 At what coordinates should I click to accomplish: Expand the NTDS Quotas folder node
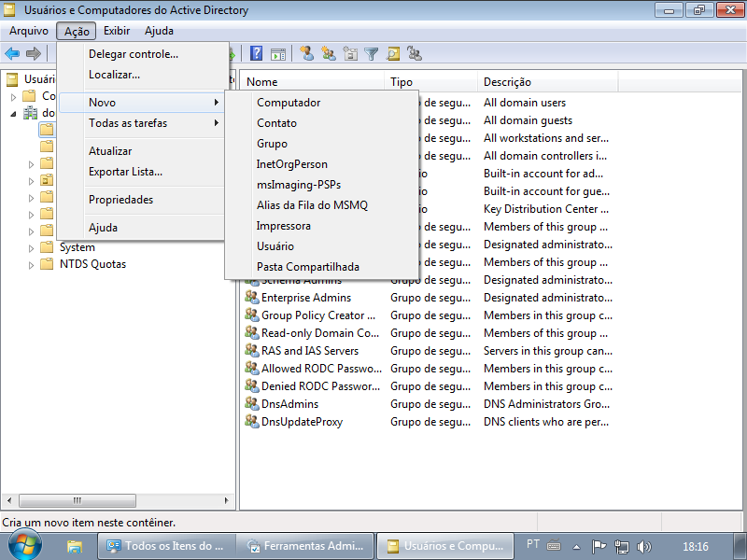32,265
